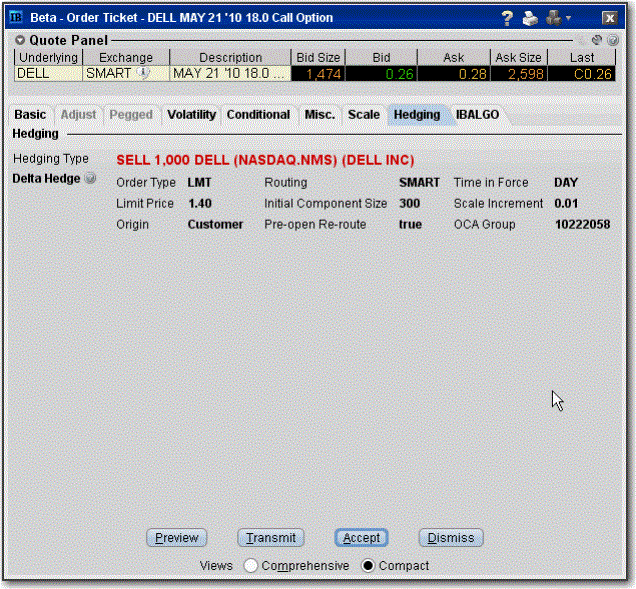The height and width of the screenshot is (589, 636).
Task: Close the Order Ticket window
Action: click(x=610, y=18)
